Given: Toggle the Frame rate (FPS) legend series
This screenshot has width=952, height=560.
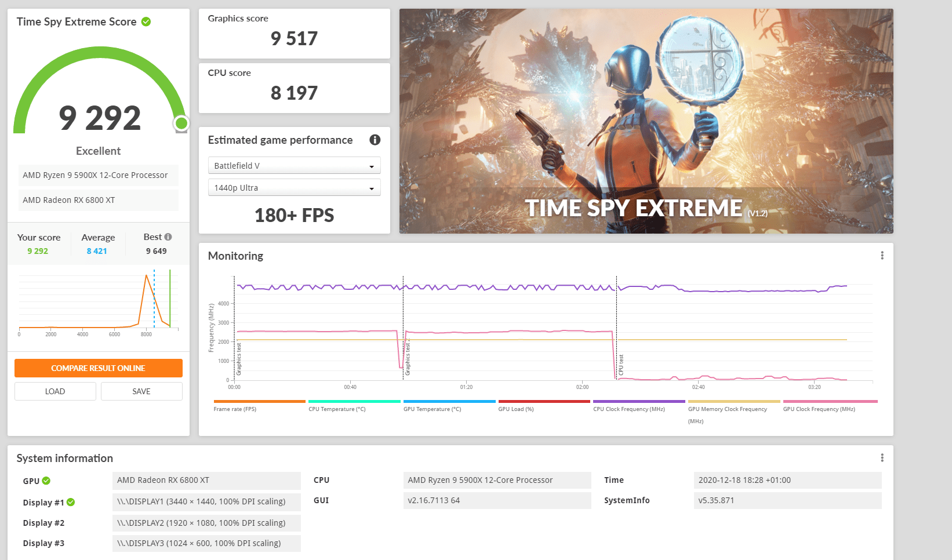Looking at the screenshot, I should (x=259, y=406).
